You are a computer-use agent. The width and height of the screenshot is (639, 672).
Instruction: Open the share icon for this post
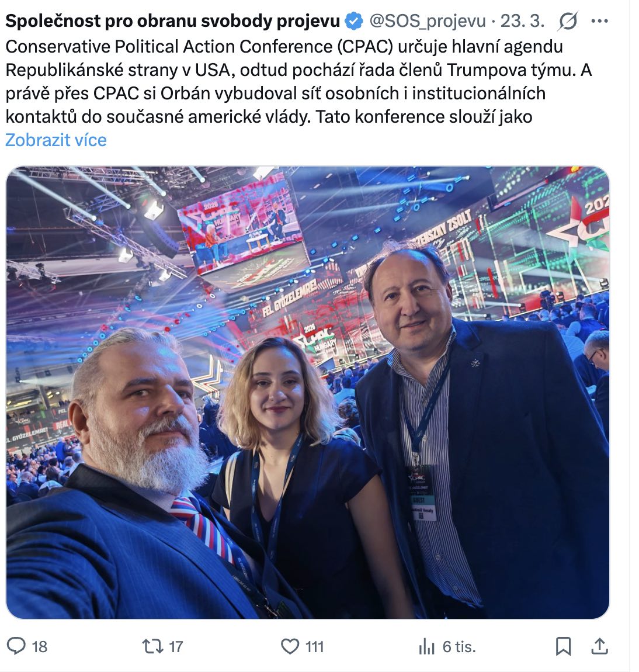click(600, 646)
